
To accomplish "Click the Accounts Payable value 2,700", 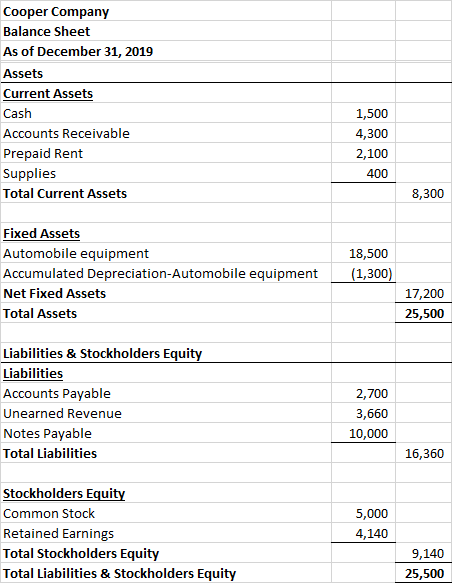I will [x=372, y=394].
